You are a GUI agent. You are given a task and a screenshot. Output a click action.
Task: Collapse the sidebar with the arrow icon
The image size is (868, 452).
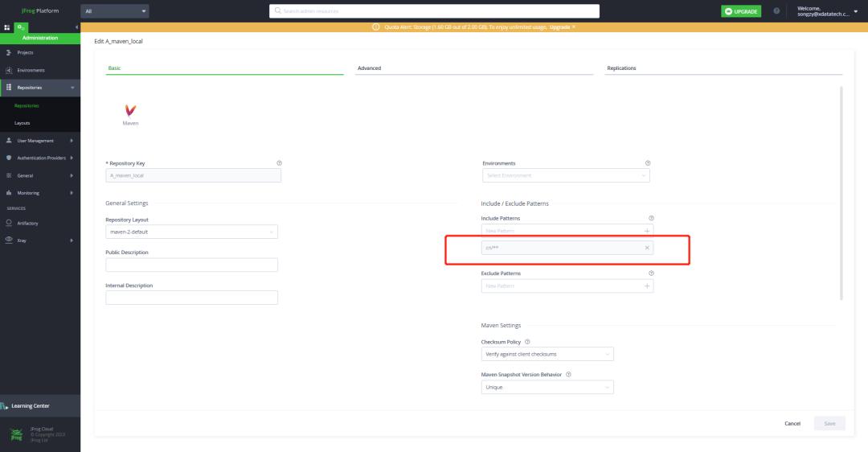click(x=76, y=28)
